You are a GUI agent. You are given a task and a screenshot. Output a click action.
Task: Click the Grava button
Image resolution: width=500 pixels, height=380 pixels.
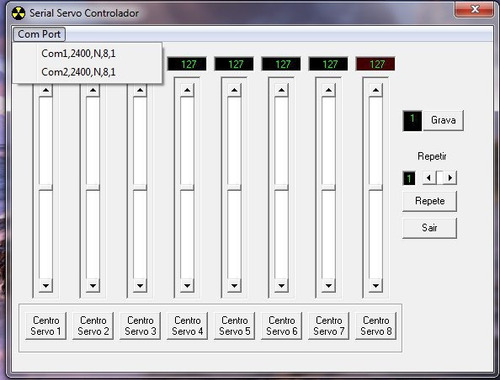click(x=443, y=120)
